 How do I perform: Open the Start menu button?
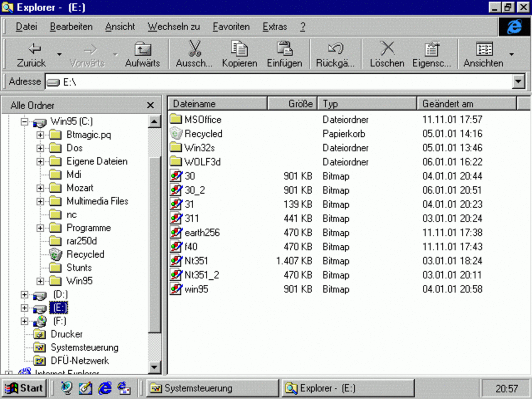click(x=24, y=388)
